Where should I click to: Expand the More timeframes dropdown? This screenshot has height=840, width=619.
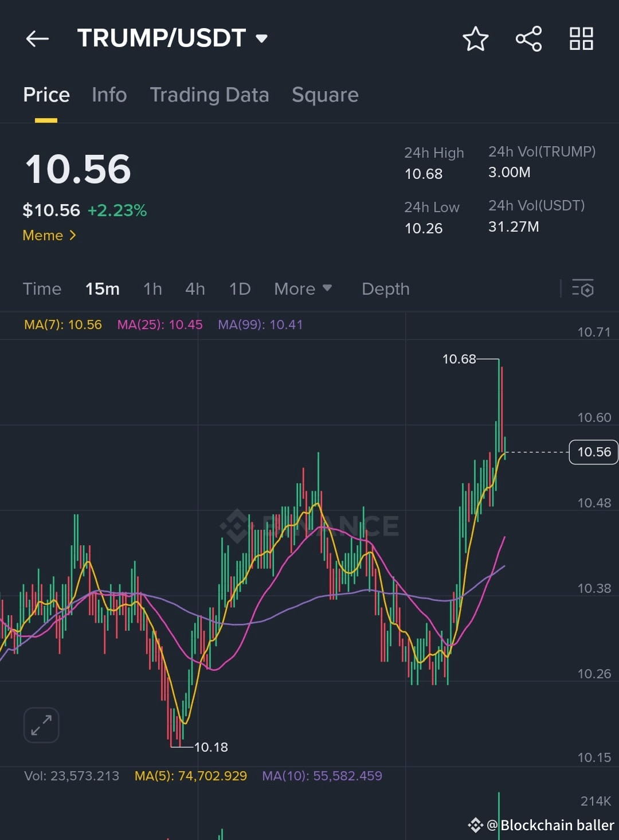[303, 288]
